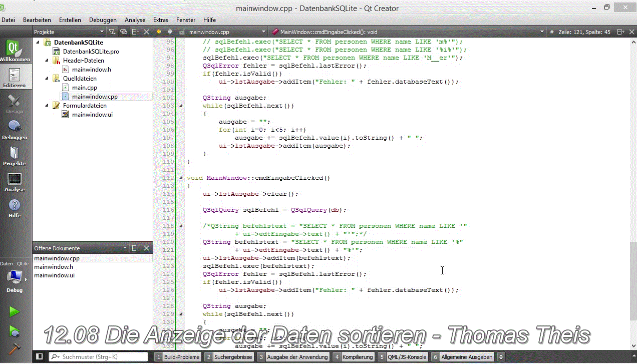Image resolution: width=637 pixels, height=364 pixels.
Task: Toggle the sidebar visibility button
Action: pos(40,356)
